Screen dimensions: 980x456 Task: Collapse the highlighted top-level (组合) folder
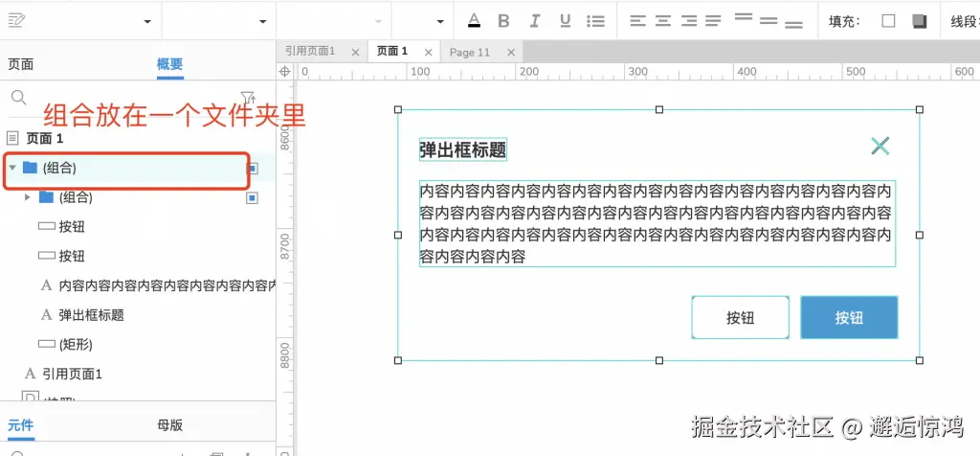point(12,168)
